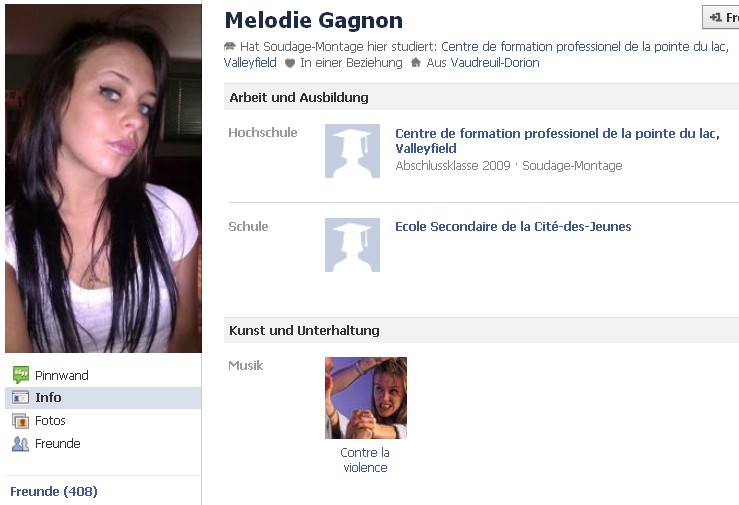This screenshot has width=739, height=505.
Task: Open the large profile photo
Action: tap(103, 178)
